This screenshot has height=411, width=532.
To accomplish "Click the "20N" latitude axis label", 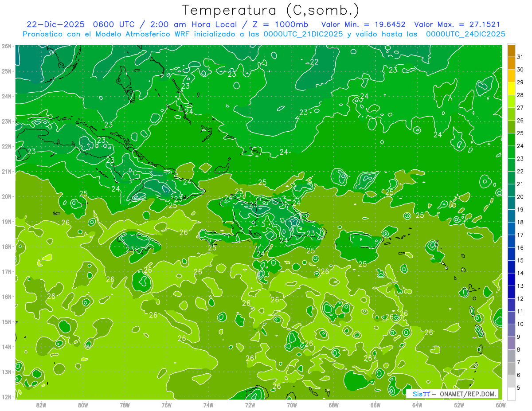I will click(x=6, y=196).
